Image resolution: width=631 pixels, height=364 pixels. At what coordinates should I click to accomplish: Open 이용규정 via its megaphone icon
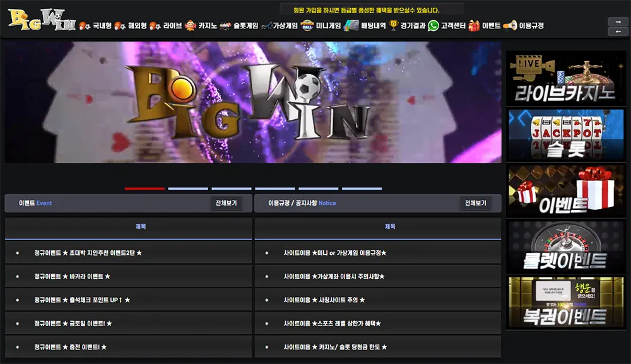[510, 25]
